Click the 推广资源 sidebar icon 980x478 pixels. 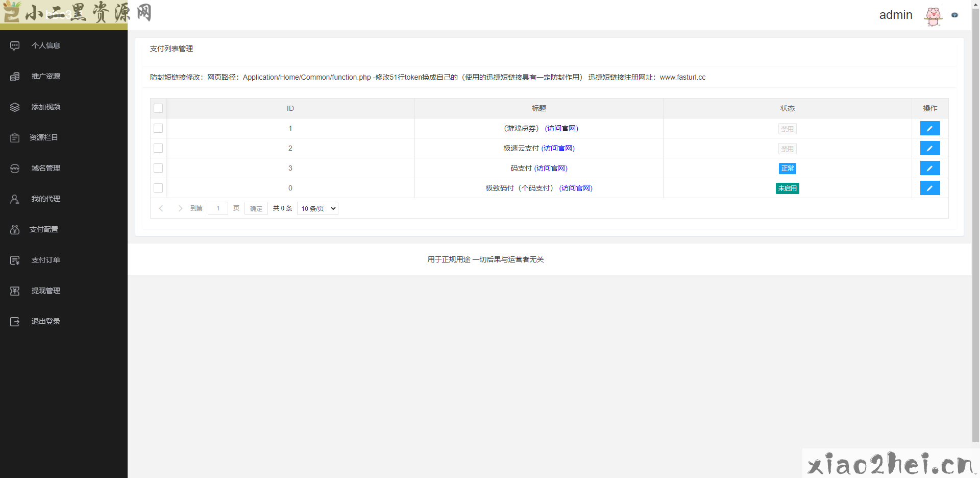15,77
